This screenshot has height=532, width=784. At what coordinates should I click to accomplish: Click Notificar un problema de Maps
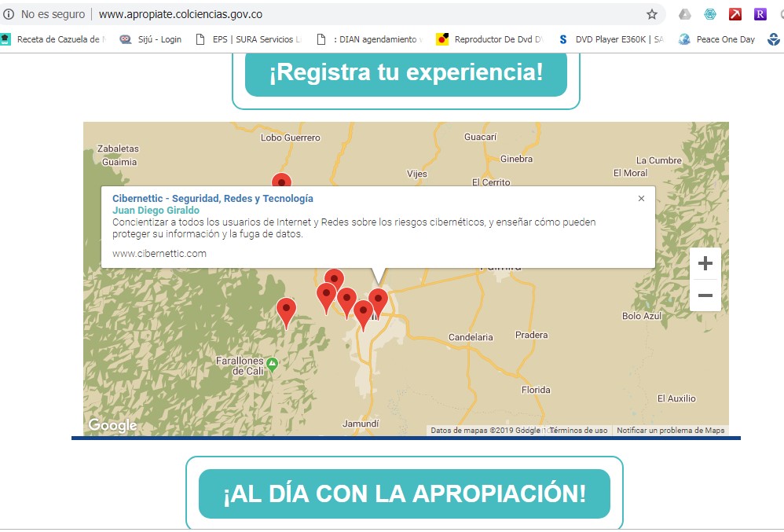pos(671,430)
